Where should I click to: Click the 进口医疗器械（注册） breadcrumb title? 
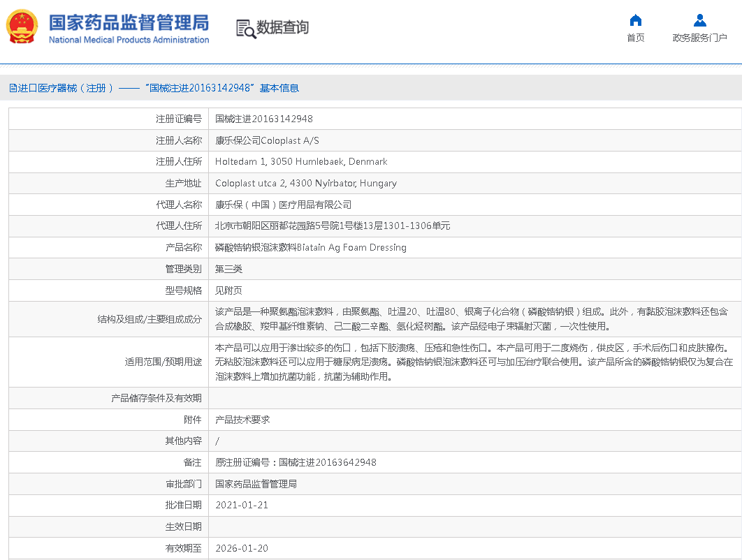coord(66,88)
